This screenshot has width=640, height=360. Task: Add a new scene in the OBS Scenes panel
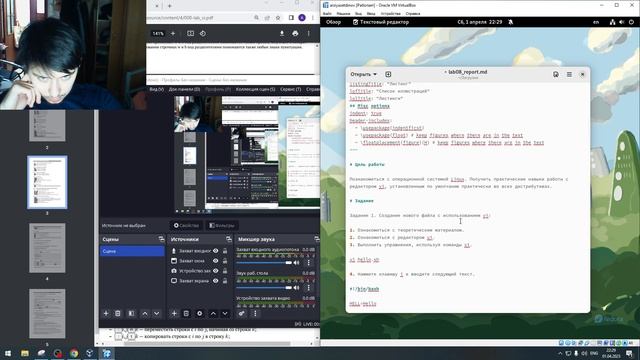pyautogui.click(x=106, y=313)
